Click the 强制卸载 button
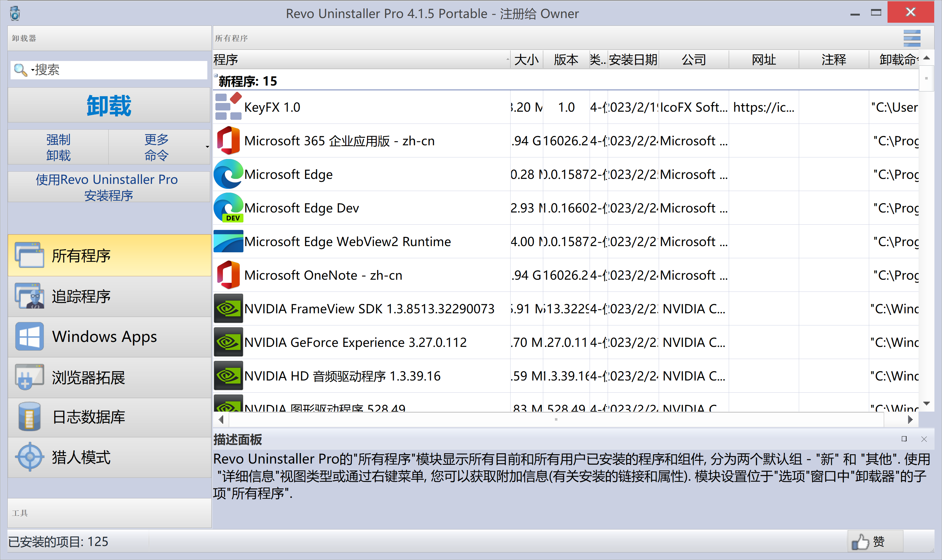Screen dimensions: 942x560 [x=58, y=147]
